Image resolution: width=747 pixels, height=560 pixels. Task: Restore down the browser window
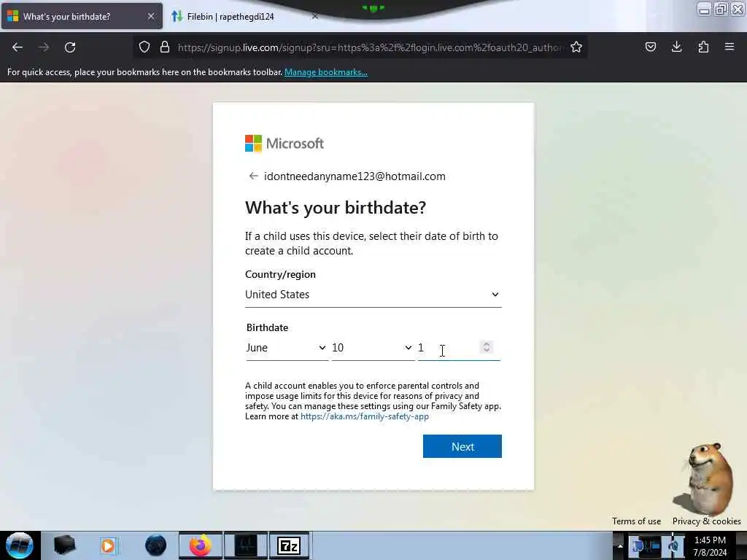pos(721,9)
